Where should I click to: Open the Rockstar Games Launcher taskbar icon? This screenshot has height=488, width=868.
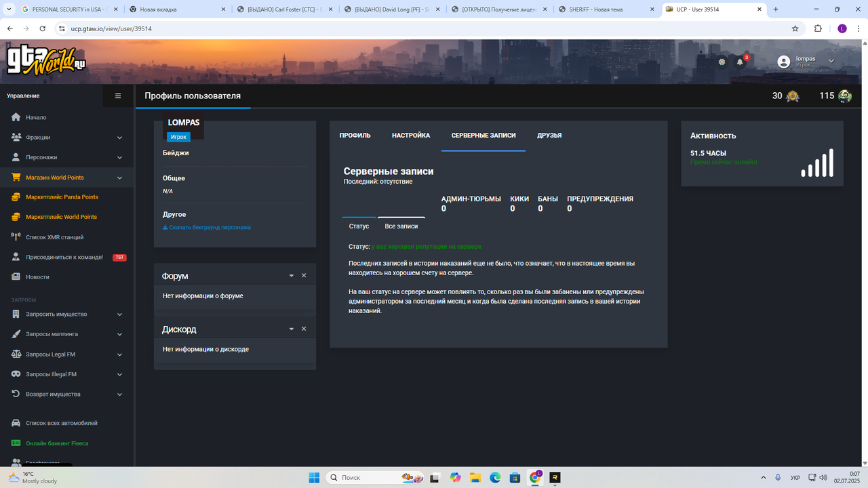[555, 477]
